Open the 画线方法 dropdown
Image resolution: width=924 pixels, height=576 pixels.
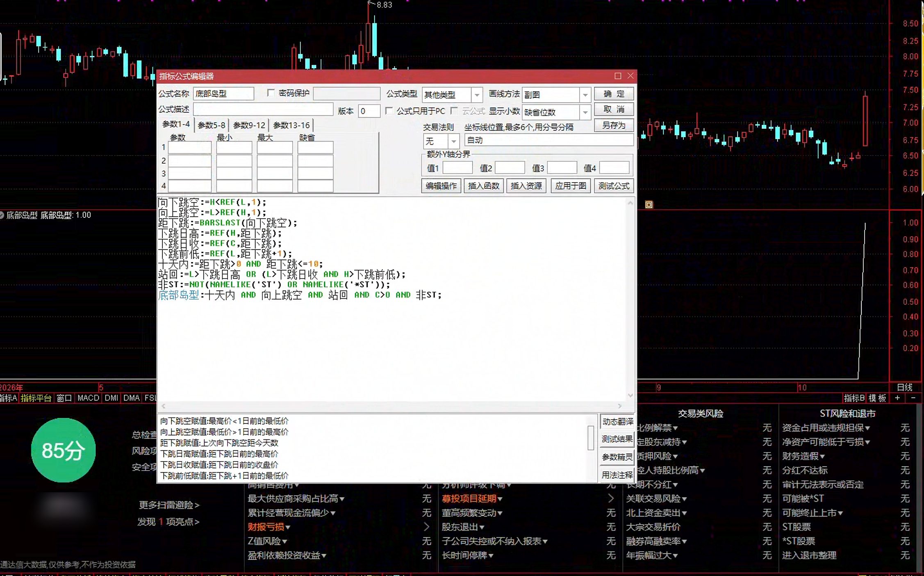585,95
